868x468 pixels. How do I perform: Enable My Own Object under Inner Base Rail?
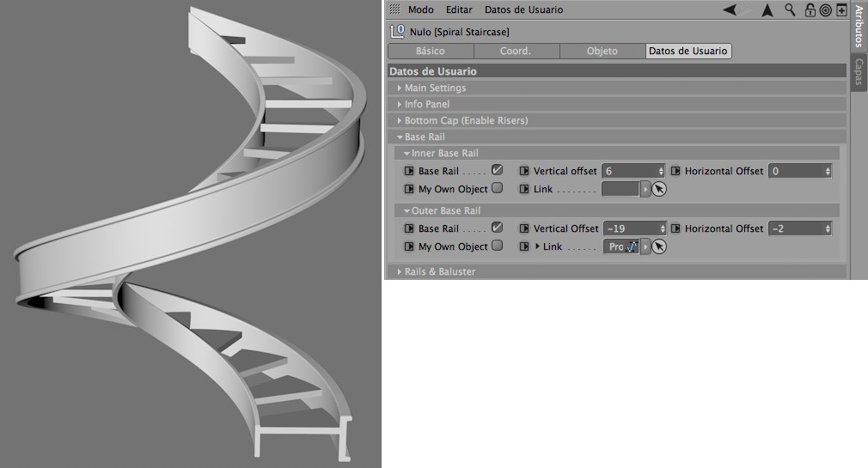coord(497,189)
